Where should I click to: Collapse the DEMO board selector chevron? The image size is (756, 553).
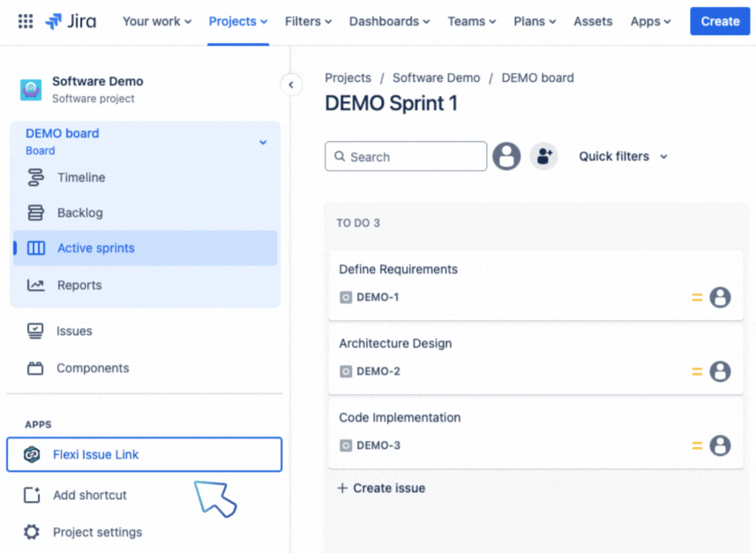262,141
